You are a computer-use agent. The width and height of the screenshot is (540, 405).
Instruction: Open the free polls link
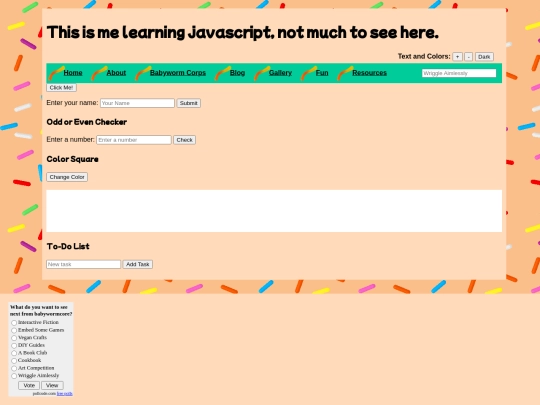(64, 393)
